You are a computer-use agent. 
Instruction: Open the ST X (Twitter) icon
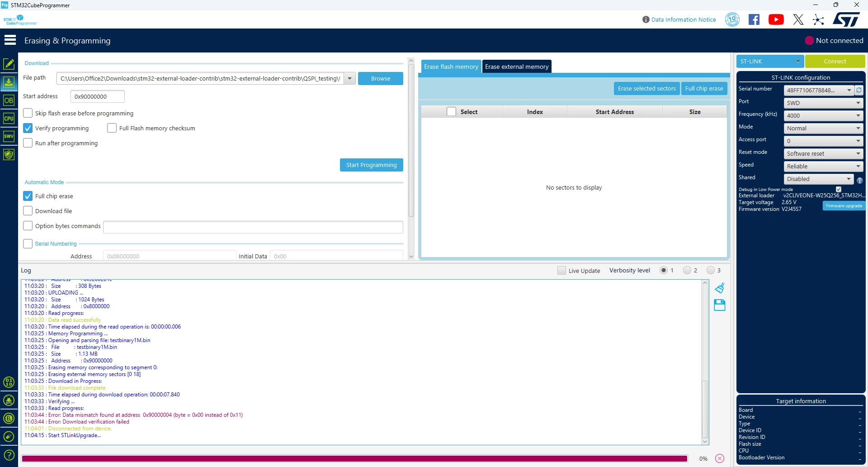pyautogui.click(x=798, y=19)
